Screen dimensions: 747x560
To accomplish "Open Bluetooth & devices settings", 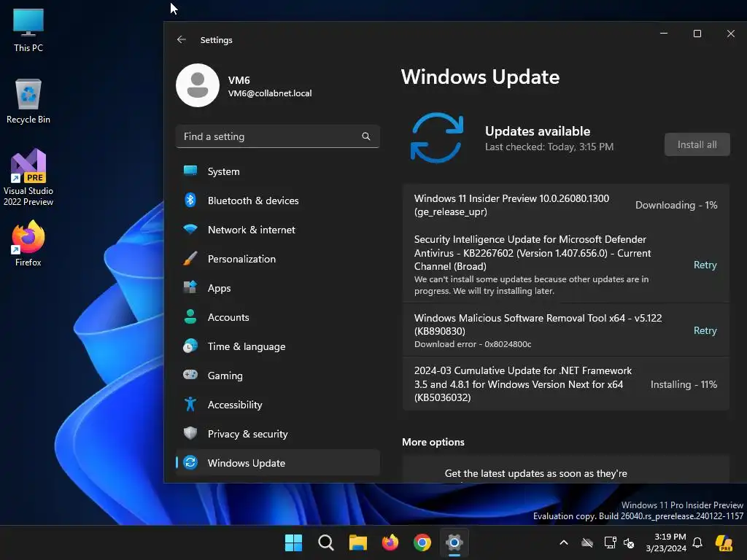I will pyautogui.click(x=278, y=201).
